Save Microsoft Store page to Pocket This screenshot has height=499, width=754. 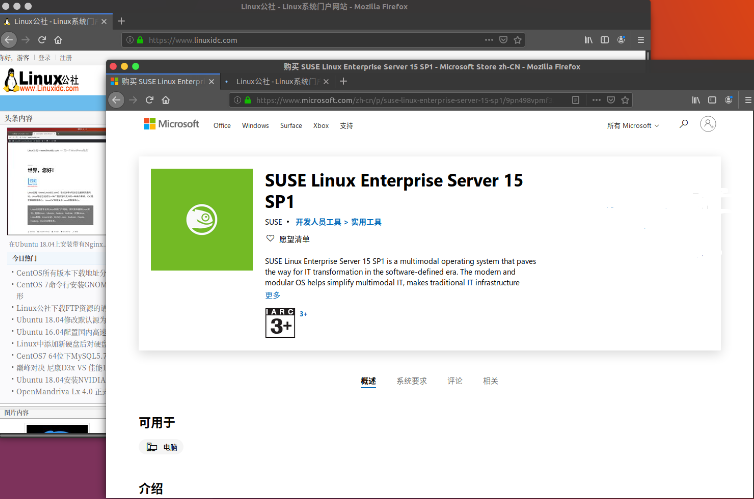[611, 100]
